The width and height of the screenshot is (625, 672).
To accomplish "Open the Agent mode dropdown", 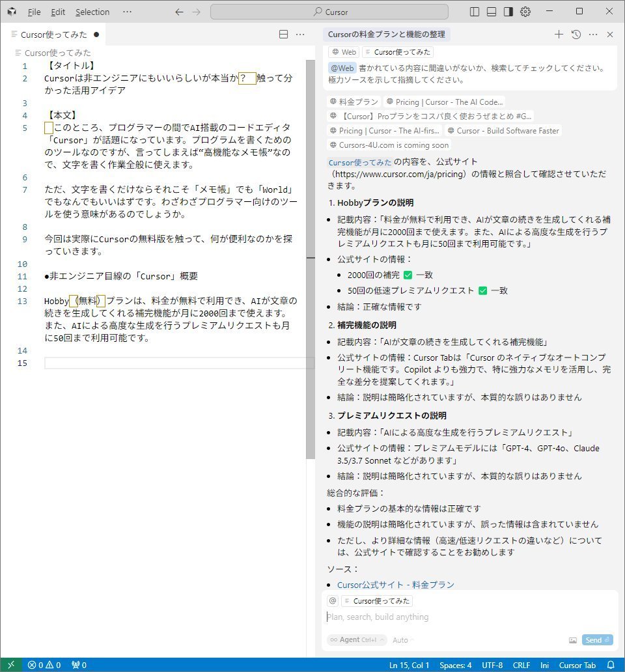I will coord(356,640).
